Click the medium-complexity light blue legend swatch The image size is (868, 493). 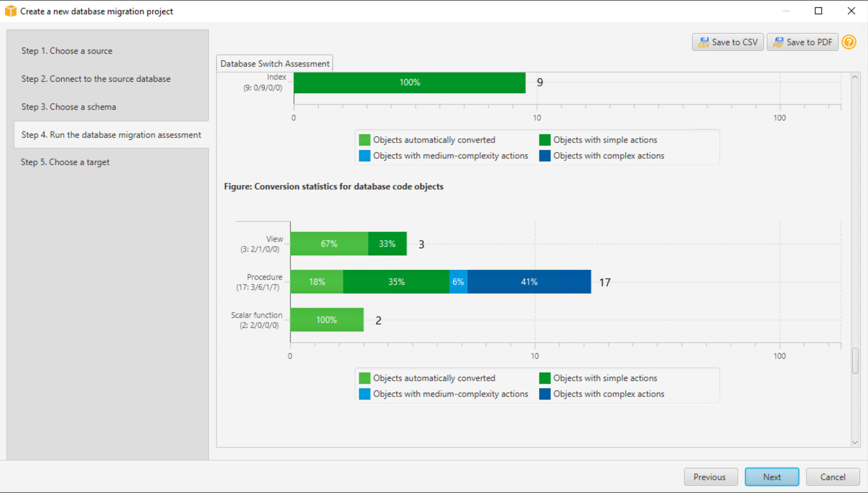[364, 394]
